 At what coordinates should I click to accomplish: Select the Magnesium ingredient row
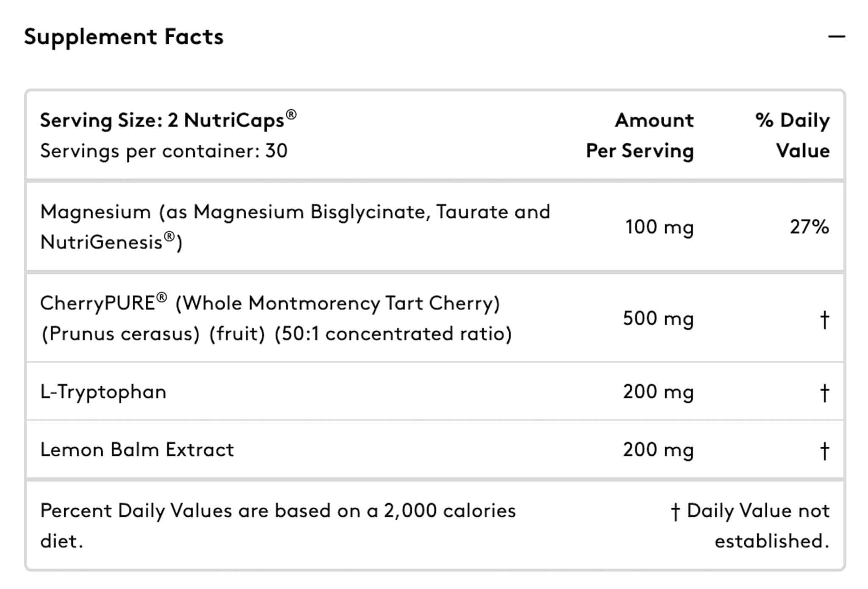(x=435, y=227)
